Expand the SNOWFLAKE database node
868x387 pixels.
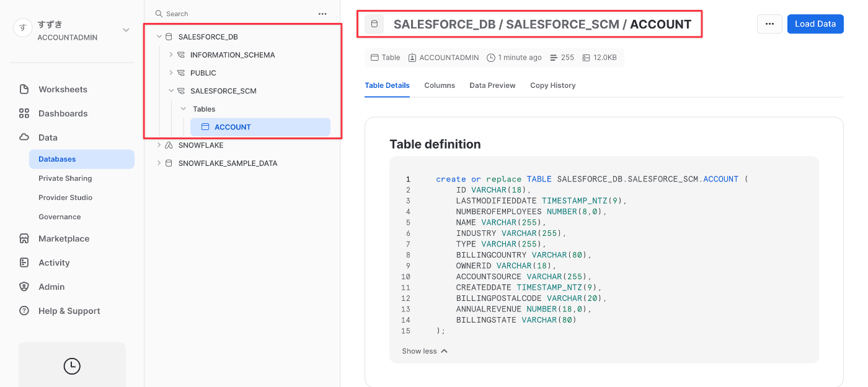point(159,145)
